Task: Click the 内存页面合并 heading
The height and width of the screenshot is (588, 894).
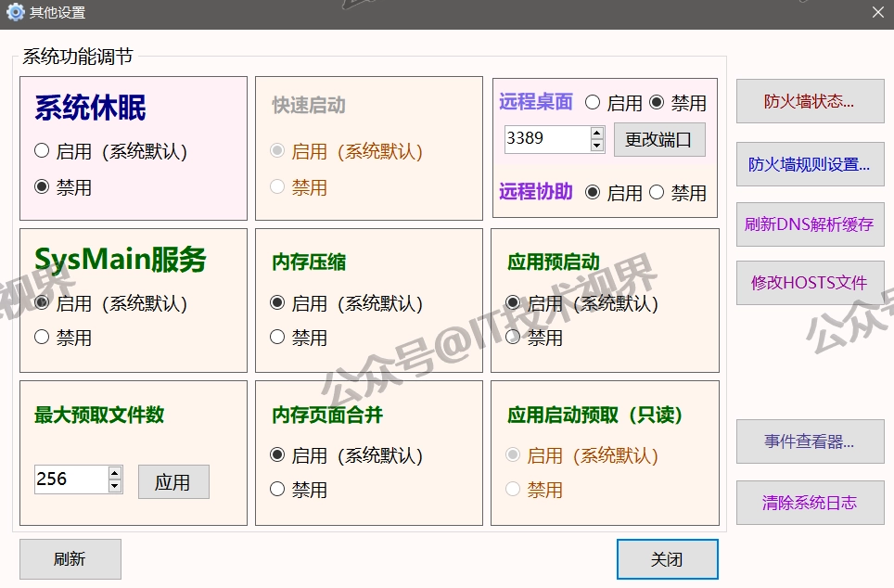Action: [326, 415]
